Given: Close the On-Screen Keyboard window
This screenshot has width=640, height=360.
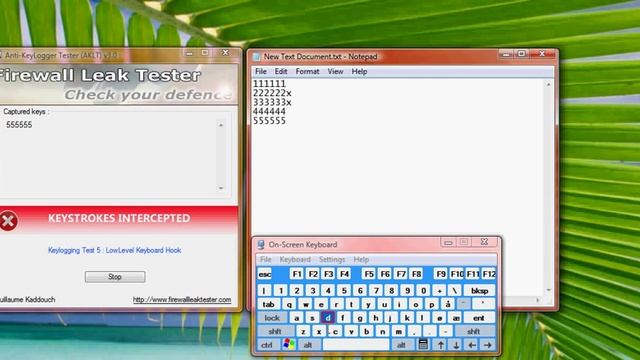Looking at the screenshot, I should [484, 242].
